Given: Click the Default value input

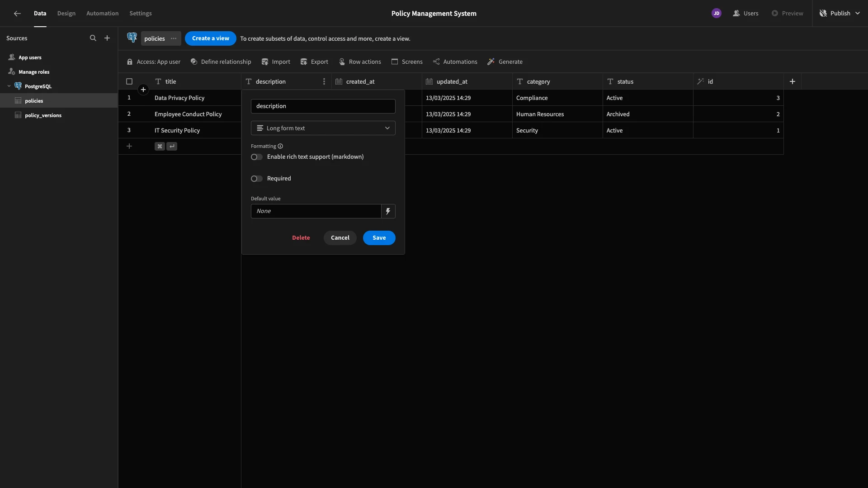Looking at the screenshot, I should (x=316, y=211).
